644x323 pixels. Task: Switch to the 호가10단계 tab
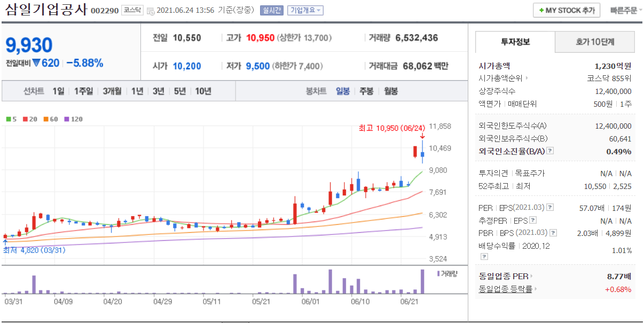pyautogui.click(x=595, y=42)
